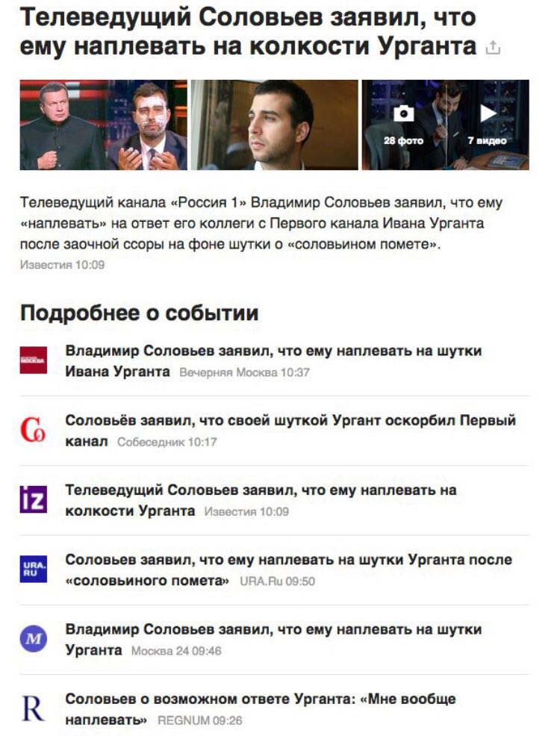Open the Соловьев and Ургант thumbnail image

pyautogui.click(x=103, y=125)
